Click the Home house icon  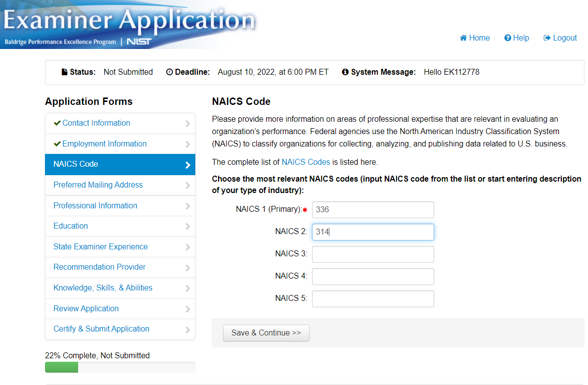tap(463, 38)
